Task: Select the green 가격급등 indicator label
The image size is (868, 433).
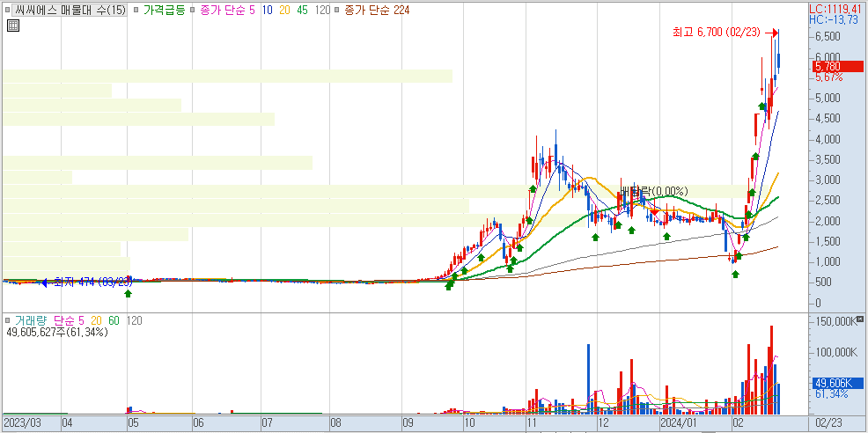Action: (x=164, y=10)
